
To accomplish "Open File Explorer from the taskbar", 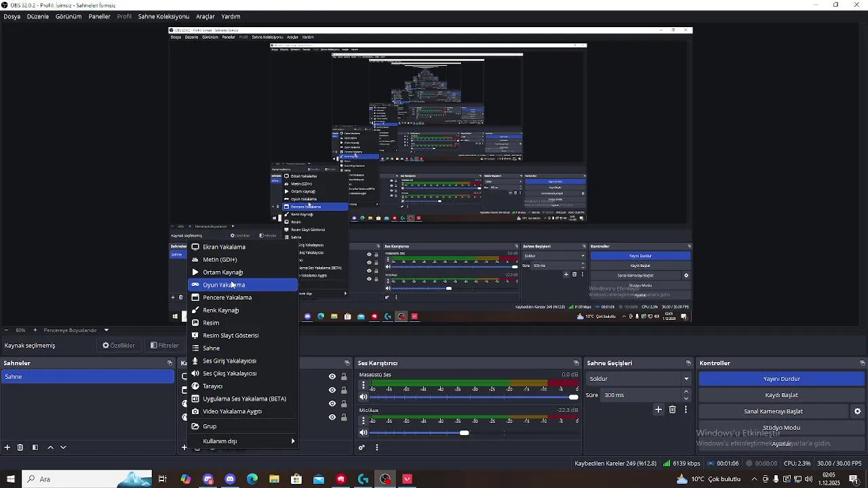I will click(274, 479).
